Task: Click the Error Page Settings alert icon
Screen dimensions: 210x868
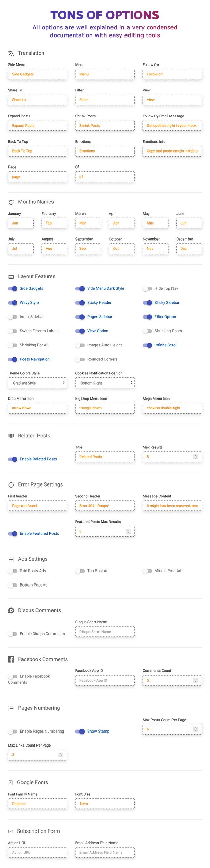Action: click(11, 485)
